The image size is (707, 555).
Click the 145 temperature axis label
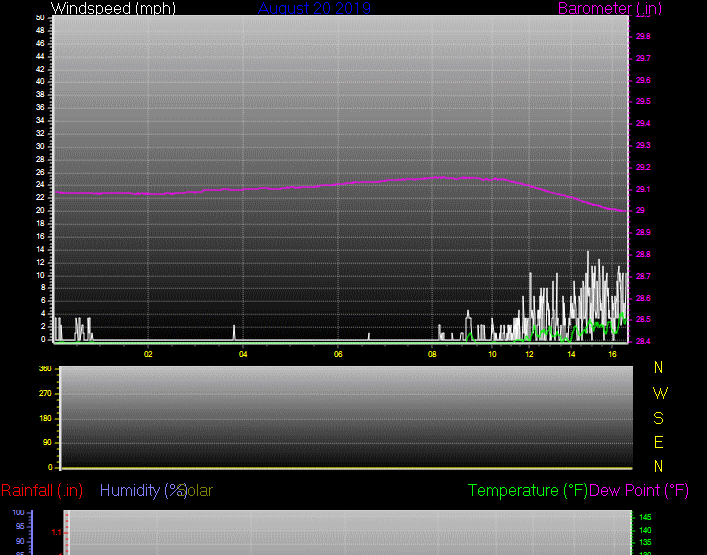[x=645, y=518]
